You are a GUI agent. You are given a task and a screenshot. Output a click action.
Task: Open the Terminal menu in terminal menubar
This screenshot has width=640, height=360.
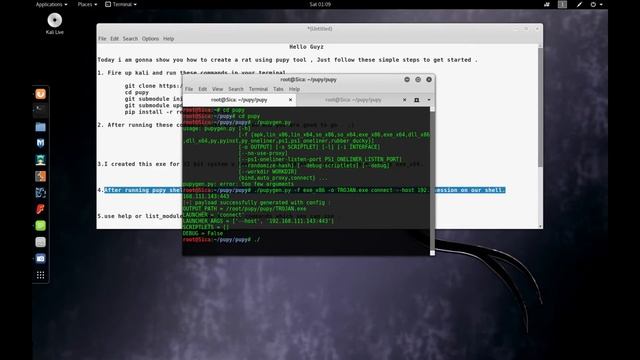tap(258, 89)
